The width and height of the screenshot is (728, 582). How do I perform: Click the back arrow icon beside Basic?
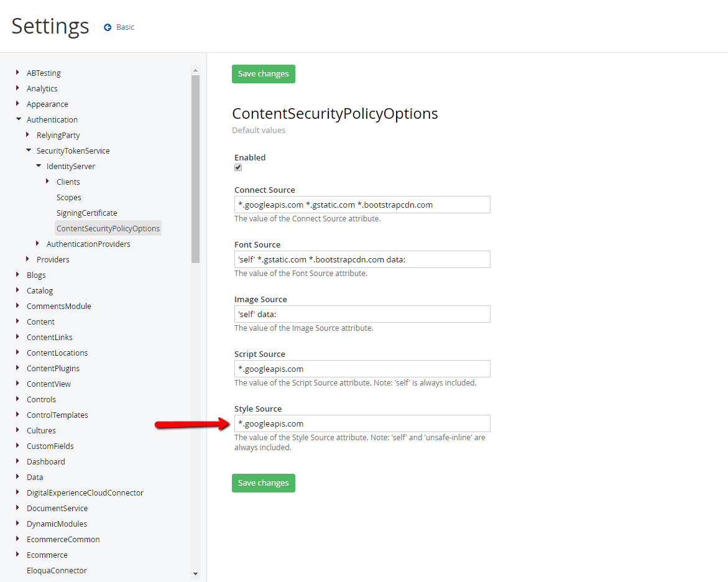[108, 27]
